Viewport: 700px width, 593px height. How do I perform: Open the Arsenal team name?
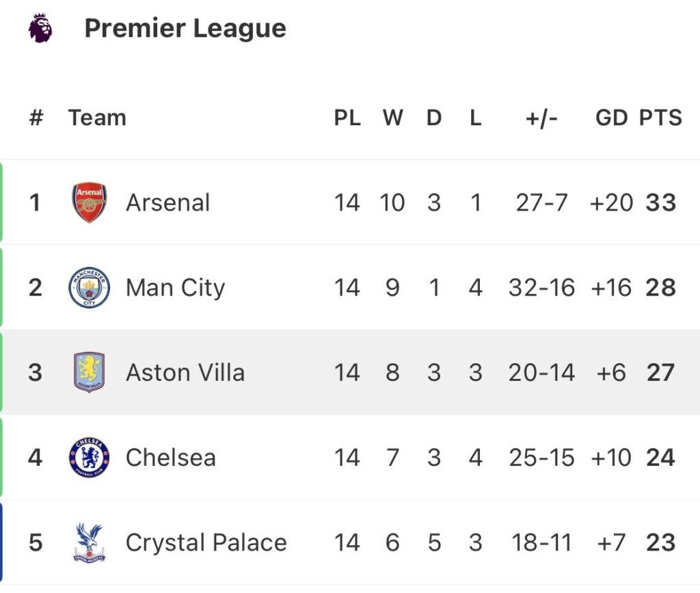point(168,203)
